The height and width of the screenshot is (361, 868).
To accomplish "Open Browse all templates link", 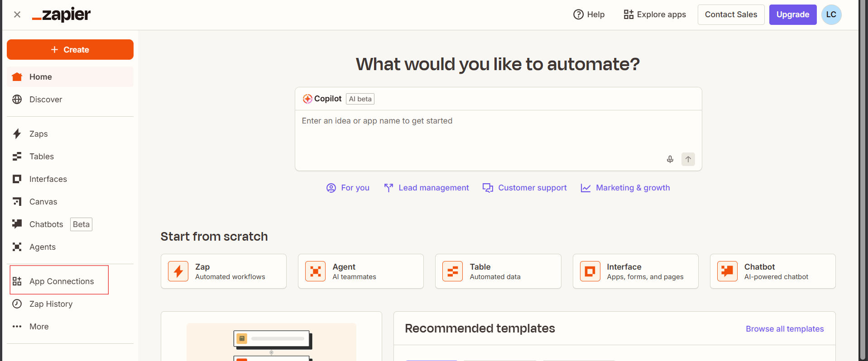I will point(785,329).
